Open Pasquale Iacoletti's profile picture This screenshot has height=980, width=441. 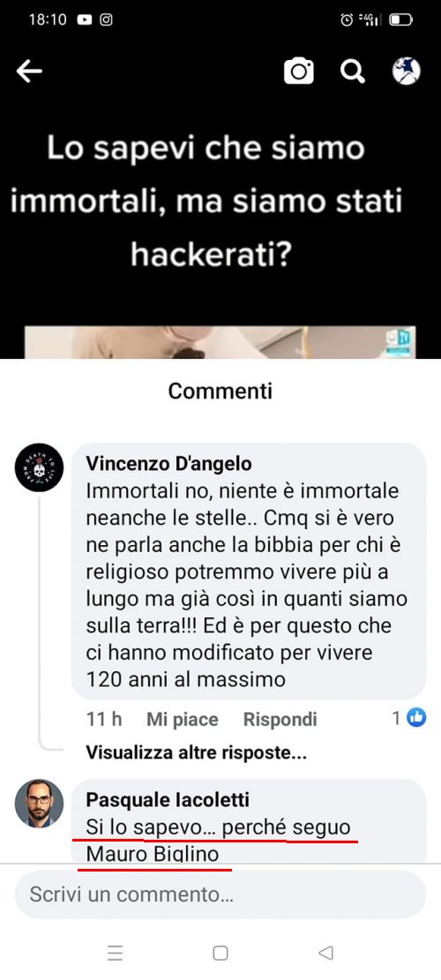click(x=39, y=803)
